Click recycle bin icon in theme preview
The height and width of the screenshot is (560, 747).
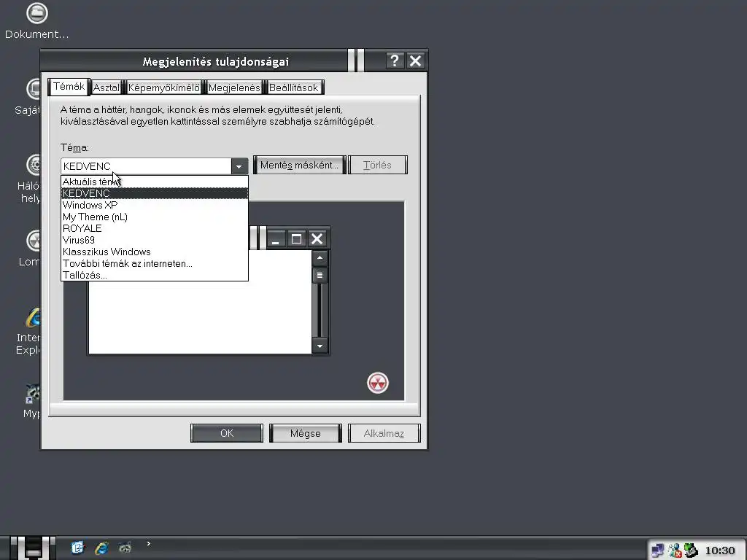378,383
